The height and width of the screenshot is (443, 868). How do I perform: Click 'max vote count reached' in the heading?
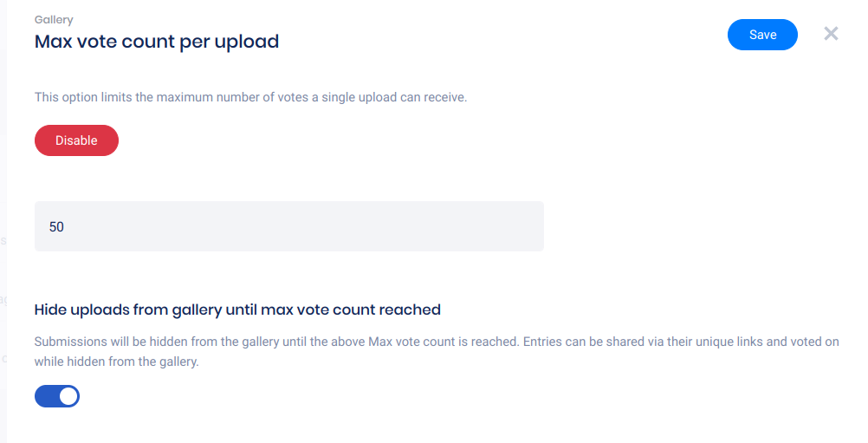tap(364, 309)
